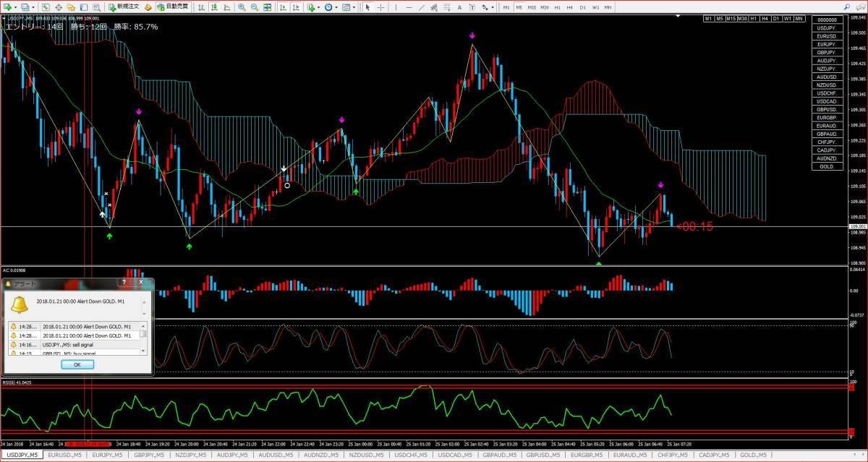Open the Strategy Tester panel
The image size is (868, 462).
(x=95, y=7)
